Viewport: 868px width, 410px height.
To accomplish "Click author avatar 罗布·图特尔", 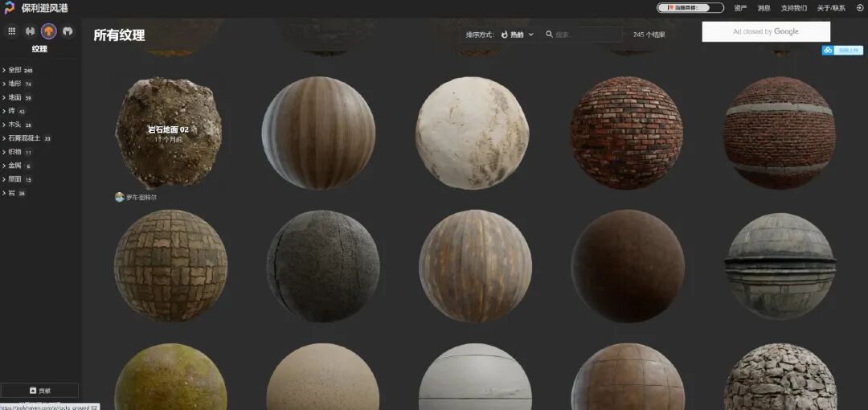I will [x=120, y=197].
